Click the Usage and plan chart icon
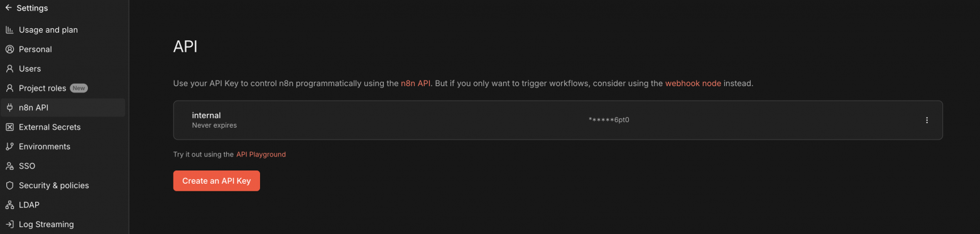 [x=9, y=30]
